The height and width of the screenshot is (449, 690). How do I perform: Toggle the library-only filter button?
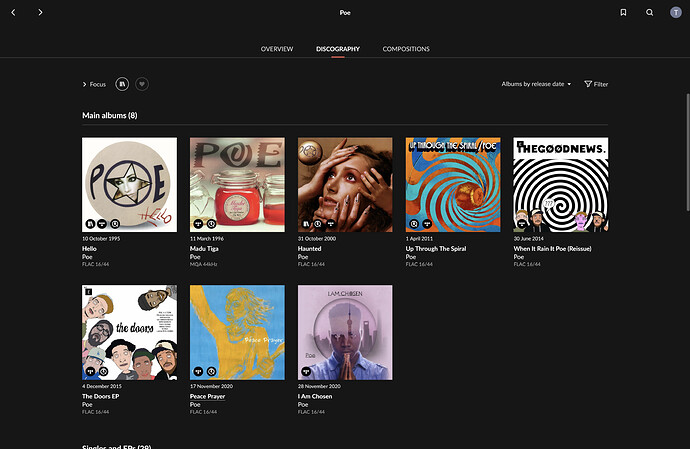tap(122, 84)
